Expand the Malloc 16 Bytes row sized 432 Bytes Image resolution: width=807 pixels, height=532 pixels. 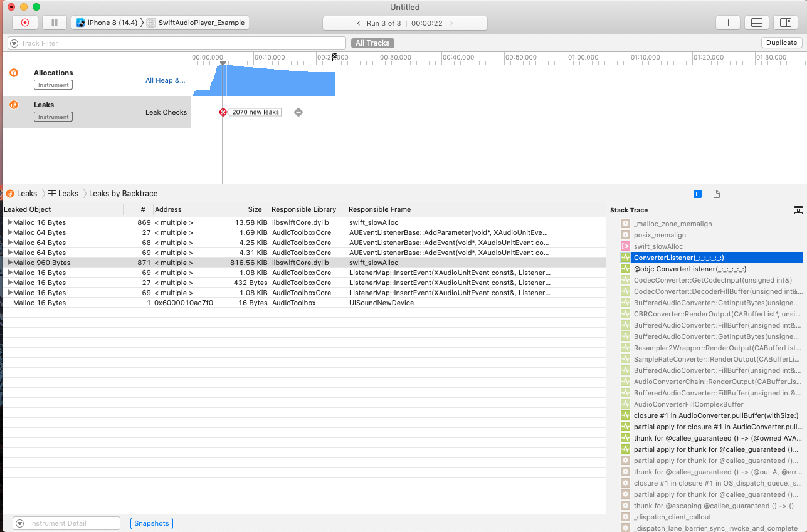coord(9,283)
